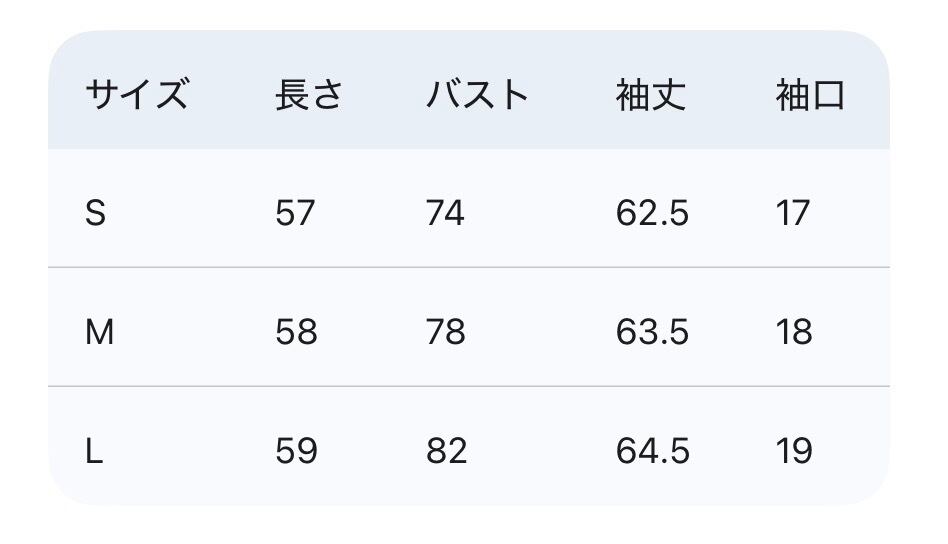Select bust value 78 in M row
The width and height of the screenshot is (948, 544).
(x=446, y=332)
